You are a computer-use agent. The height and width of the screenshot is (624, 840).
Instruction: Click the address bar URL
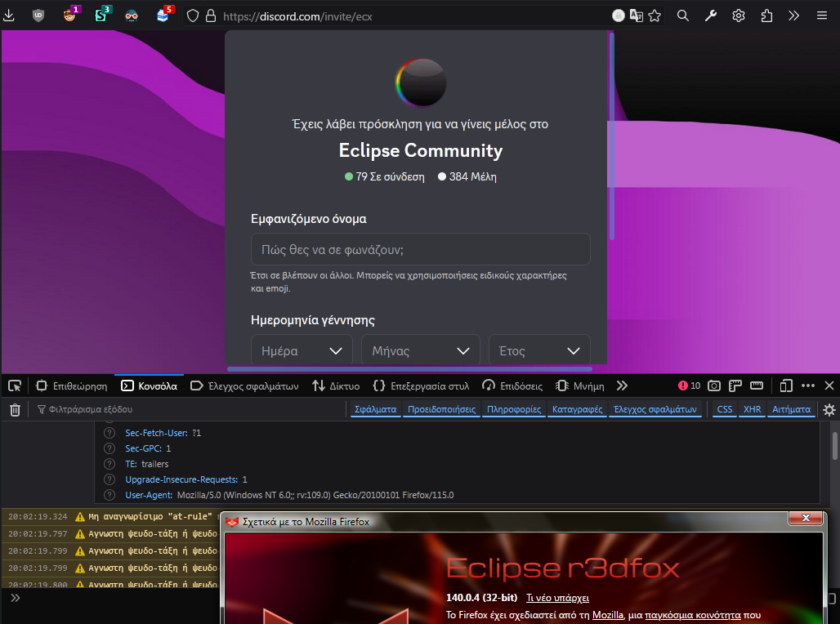coord(298,16)
